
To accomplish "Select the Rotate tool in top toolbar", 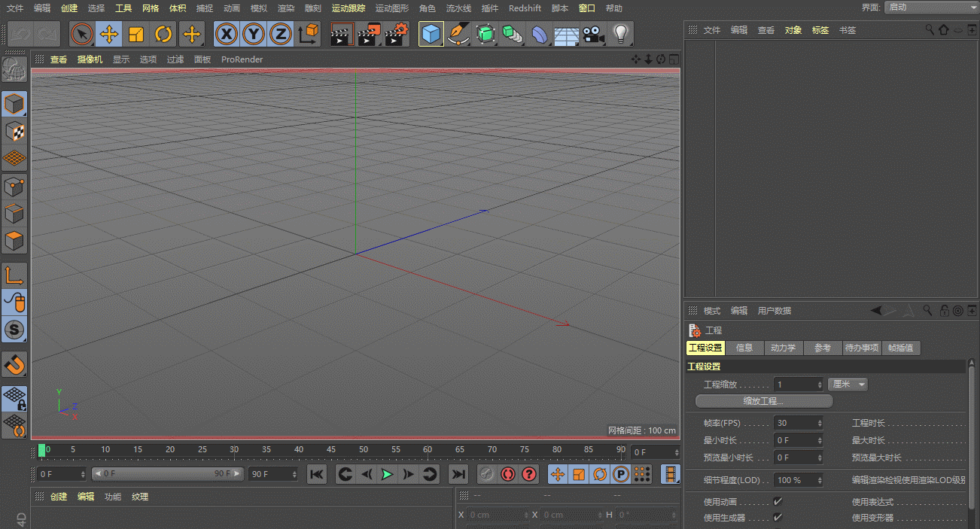I will (x=163, y=35).
